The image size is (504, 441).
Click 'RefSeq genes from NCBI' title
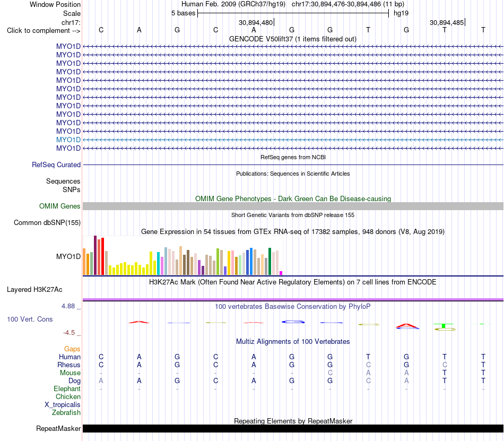pyautogui.click(x=293, y=157)
